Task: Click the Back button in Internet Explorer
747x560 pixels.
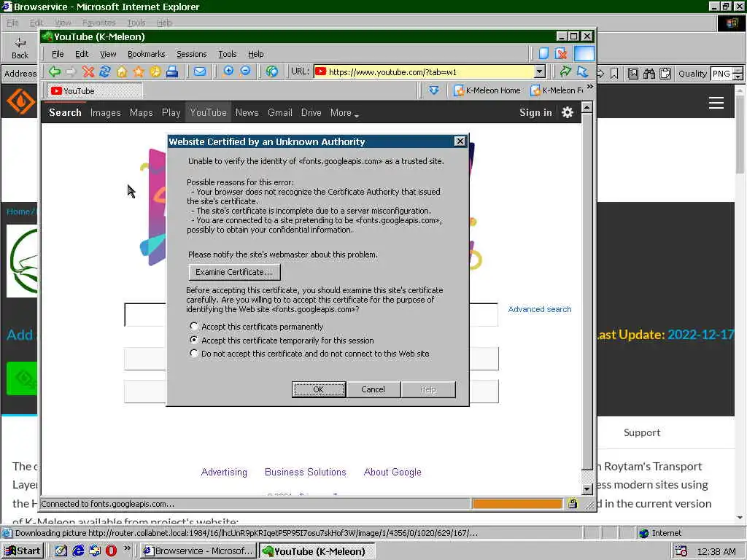Action: coord(20,48)
